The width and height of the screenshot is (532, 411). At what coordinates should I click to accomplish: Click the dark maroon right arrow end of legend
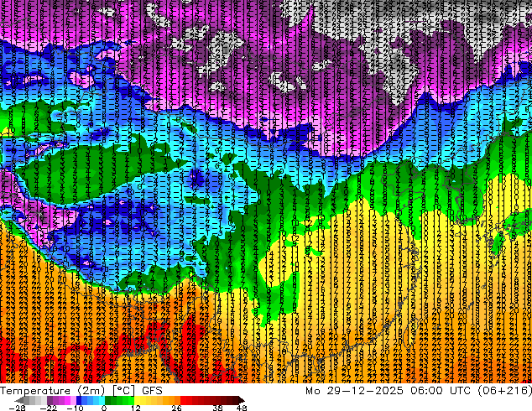242,400
